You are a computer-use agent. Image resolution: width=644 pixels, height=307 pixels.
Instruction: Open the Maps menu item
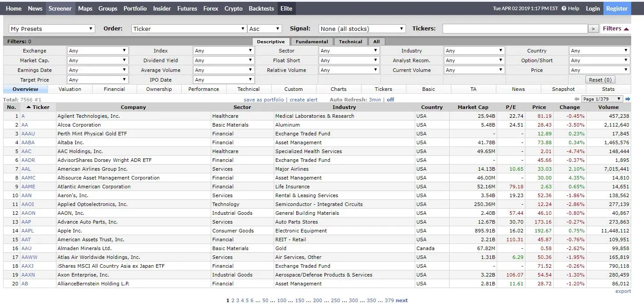[x=85, y=8]
